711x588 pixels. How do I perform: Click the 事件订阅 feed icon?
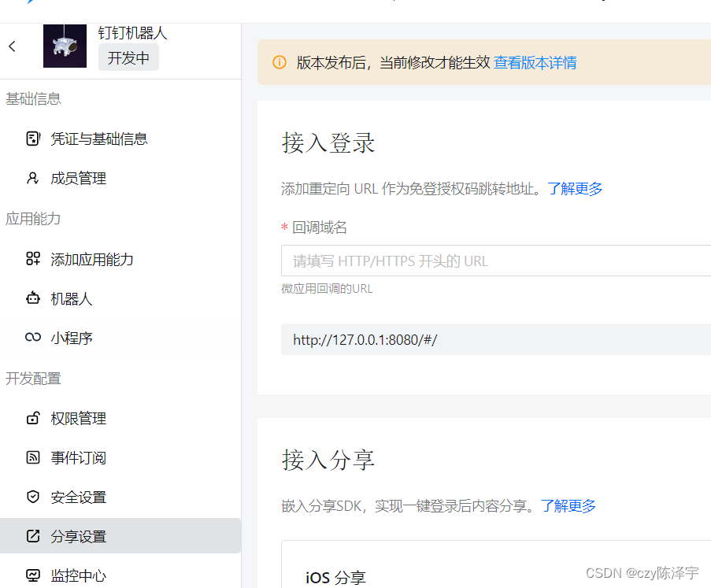(x=32, y=457)
